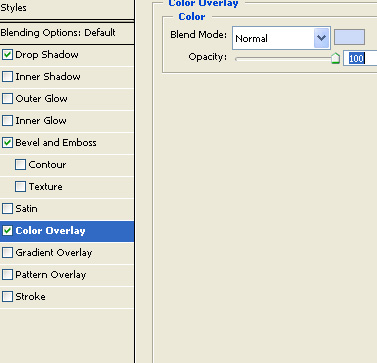Open the overlay color swatch picker
The image size is (377, 363).
(349, 37)
